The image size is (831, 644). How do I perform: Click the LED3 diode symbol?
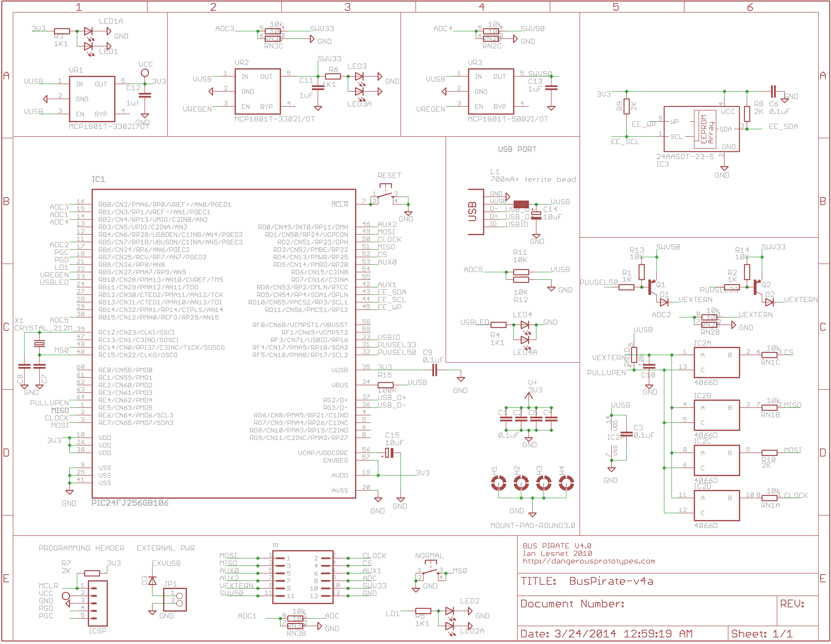pos(360,77)
